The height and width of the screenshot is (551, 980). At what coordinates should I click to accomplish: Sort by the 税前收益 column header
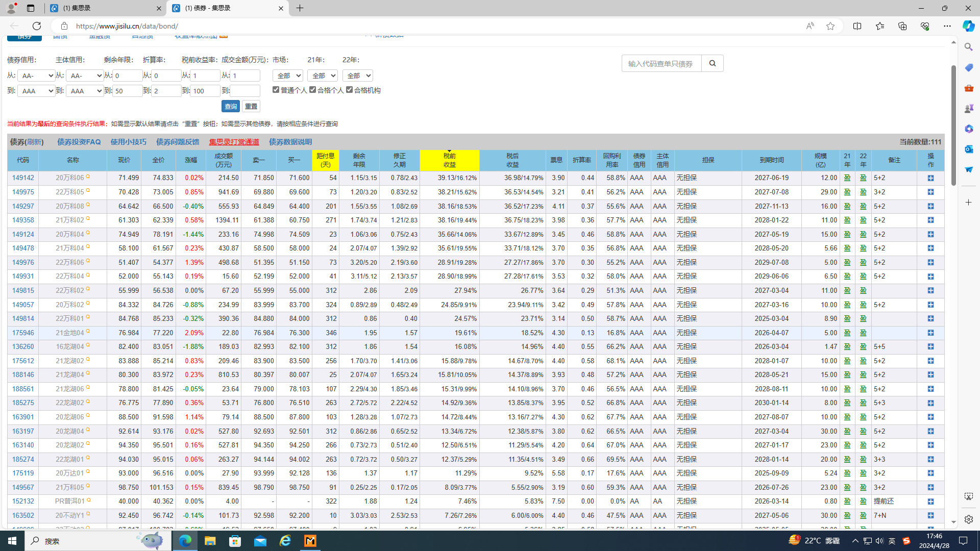449,160
